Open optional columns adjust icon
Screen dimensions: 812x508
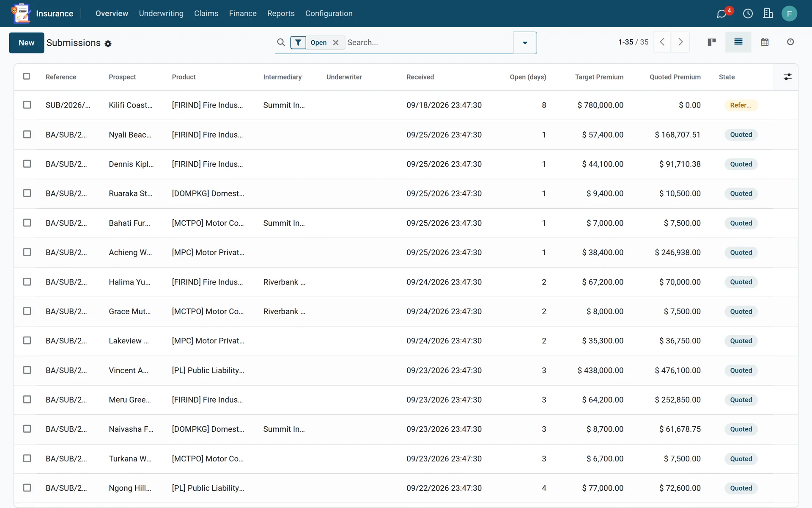787,77
